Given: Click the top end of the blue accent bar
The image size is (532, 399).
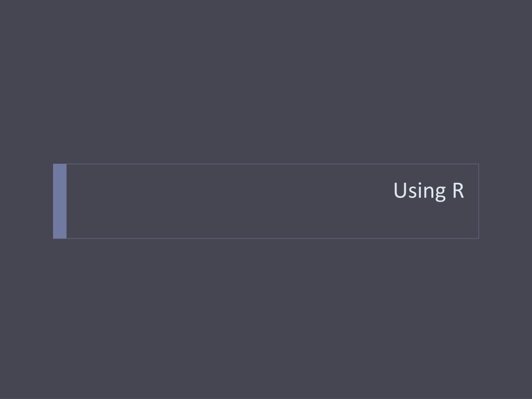Looking at the screenshot, I should pos(60,166).
